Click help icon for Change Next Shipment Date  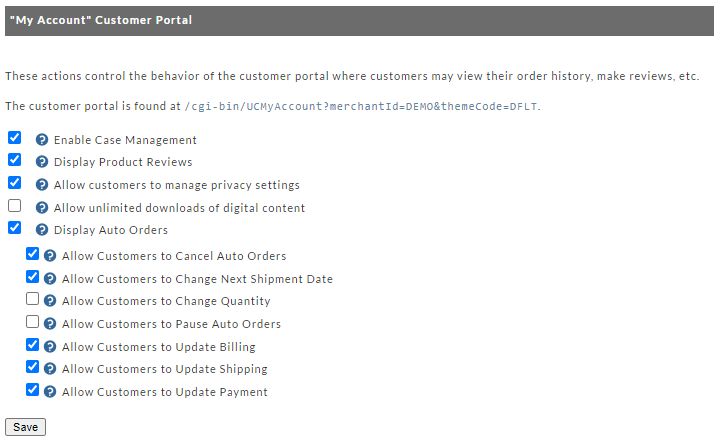tap(50, 279)
